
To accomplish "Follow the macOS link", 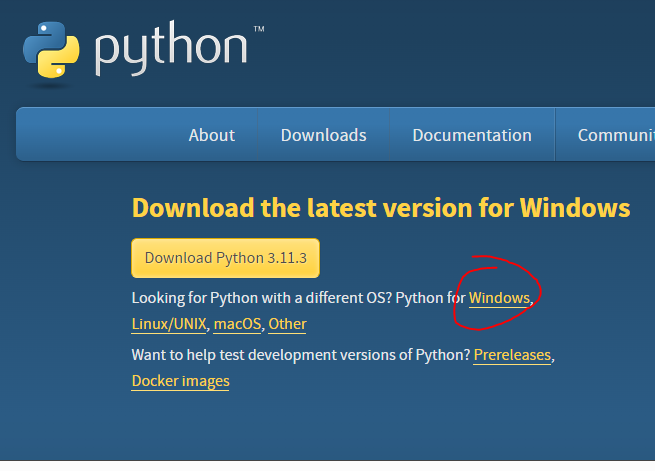I will 237,324.
